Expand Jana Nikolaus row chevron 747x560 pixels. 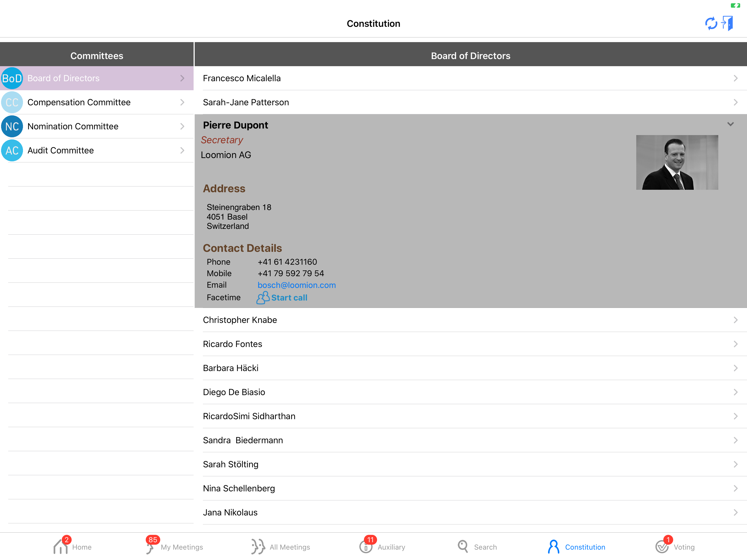click(736, 512)
